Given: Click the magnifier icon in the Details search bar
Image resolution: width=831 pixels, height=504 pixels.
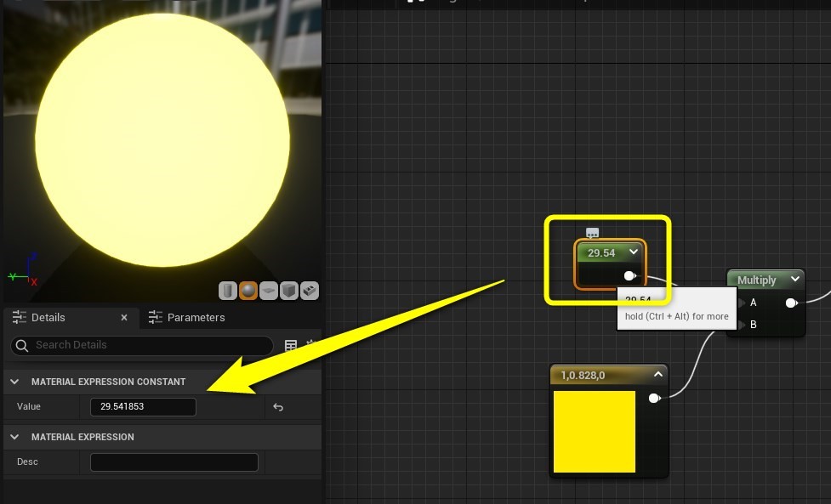Looking at the screenshot, I should click(21, 345).
